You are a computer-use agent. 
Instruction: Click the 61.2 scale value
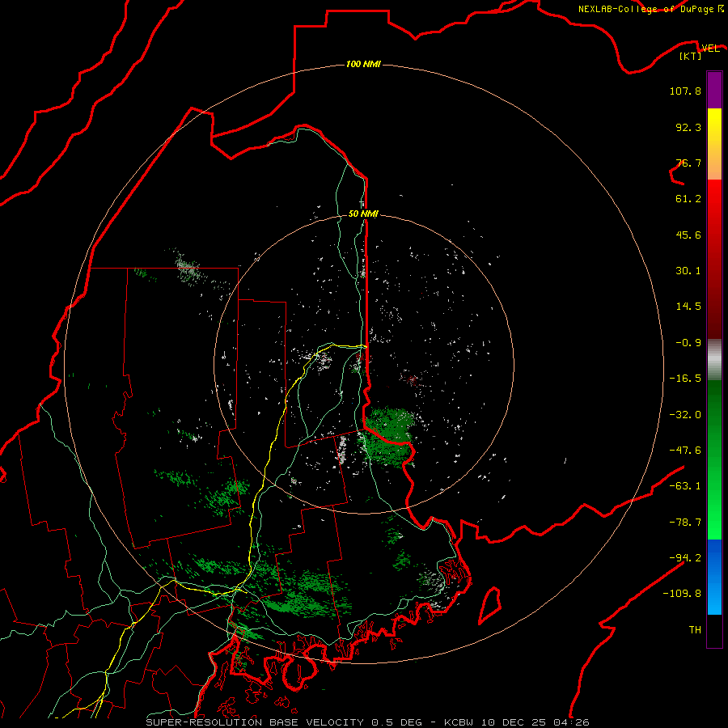click(688, 199)
